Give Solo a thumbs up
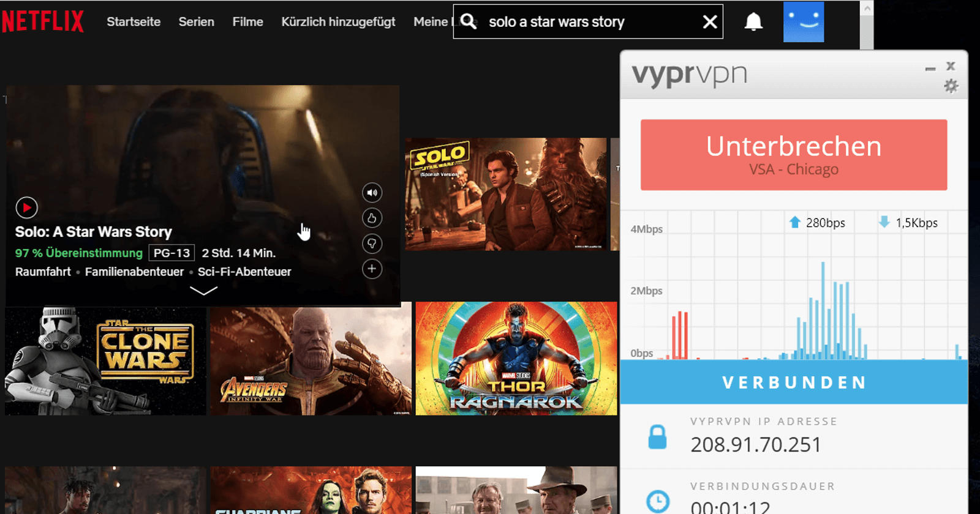 coord(372,218)
